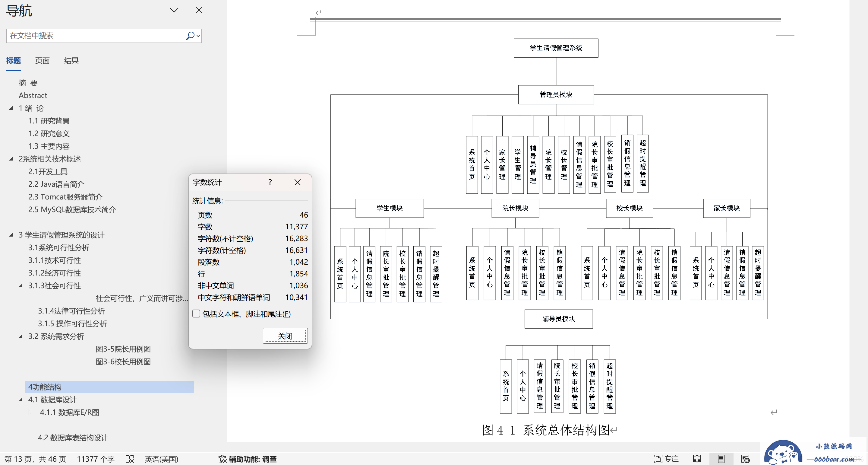Click the 学生请假管理系统 box in diagram

click(x=556, y=48)
